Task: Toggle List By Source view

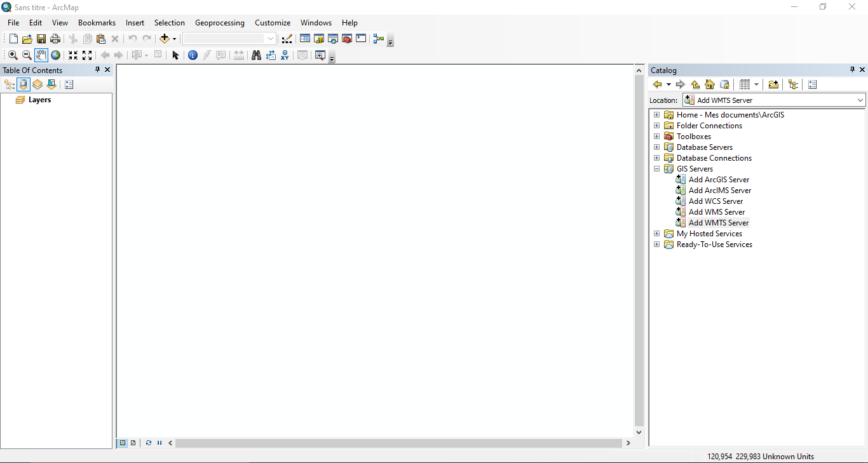Action: tap(24, 84)
